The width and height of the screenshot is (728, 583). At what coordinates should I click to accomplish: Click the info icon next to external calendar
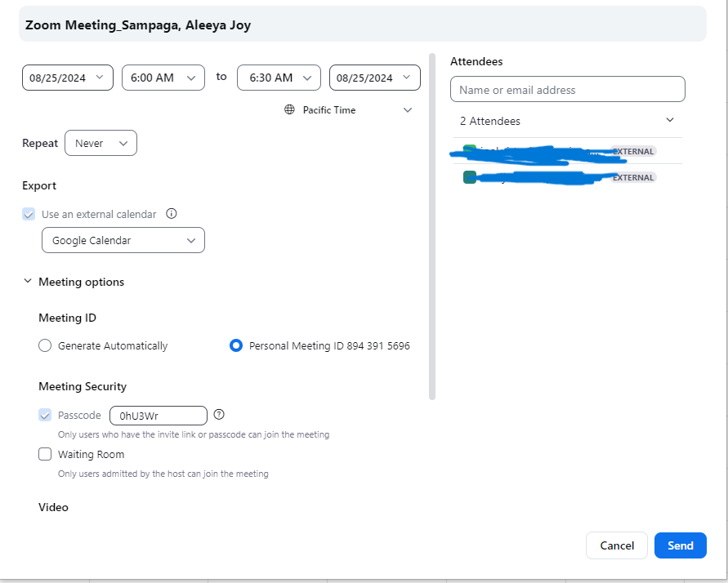(172, 214)
